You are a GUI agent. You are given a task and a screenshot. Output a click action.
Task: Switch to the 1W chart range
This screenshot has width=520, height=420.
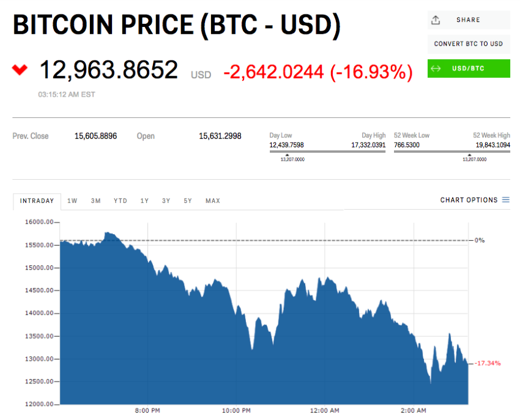tap(72, 201)
